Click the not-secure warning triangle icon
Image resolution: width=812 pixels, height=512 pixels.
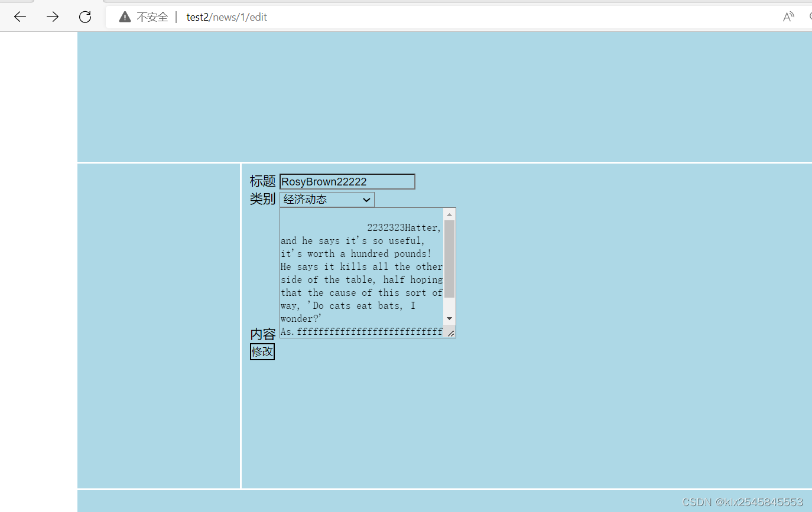tap(125, 17)
